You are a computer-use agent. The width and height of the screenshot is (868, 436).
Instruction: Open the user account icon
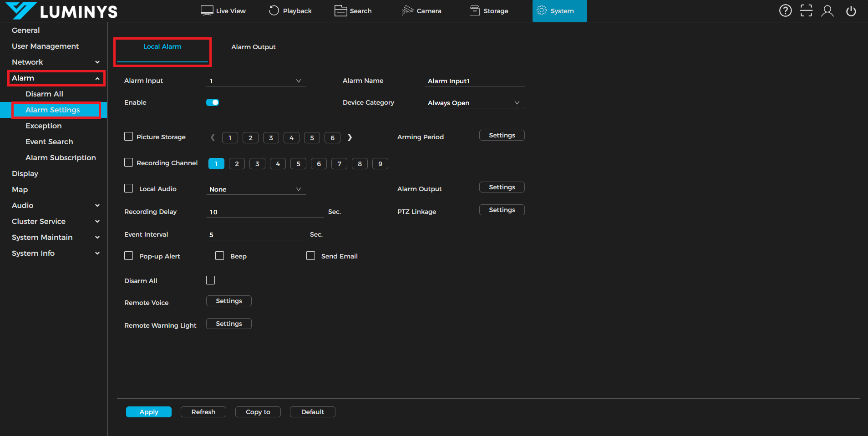point(827,10)
